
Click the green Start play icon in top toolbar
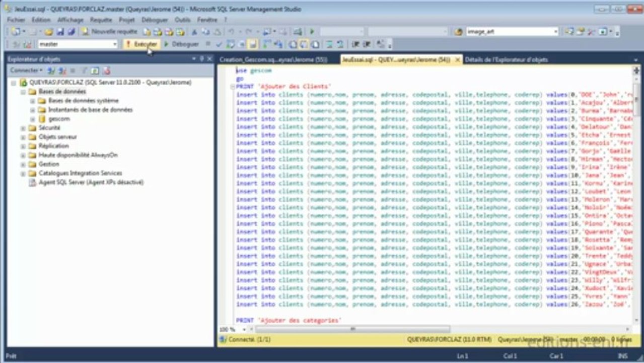[x=312, y=31]
